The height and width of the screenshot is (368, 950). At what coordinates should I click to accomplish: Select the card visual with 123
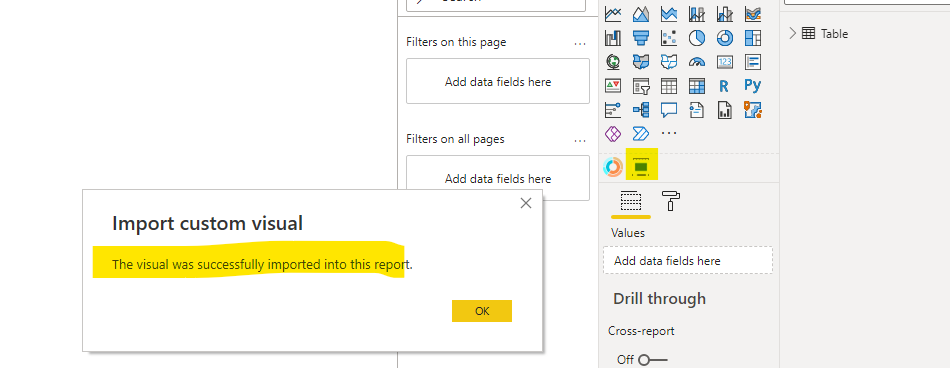point(725,62)
